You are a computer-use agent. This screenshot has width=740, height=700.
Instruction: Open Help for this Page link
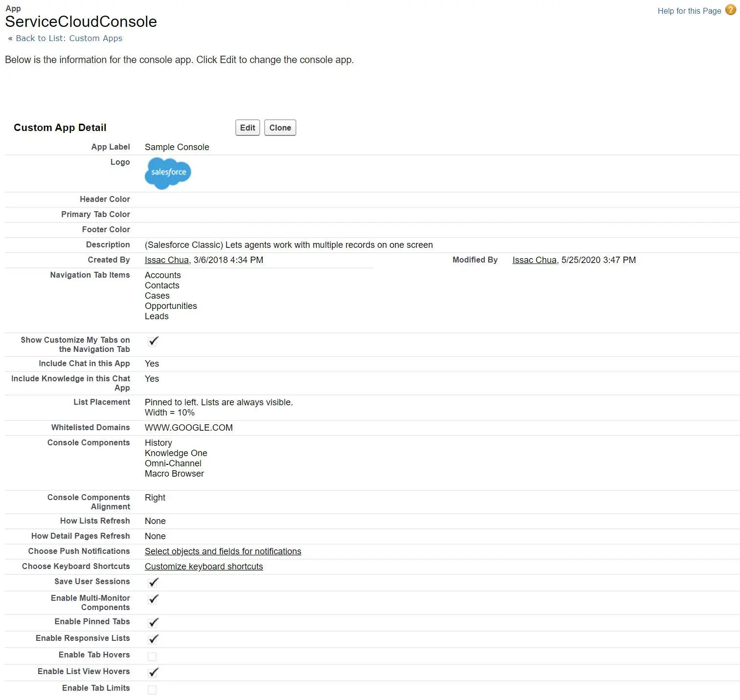click(689, 11)
